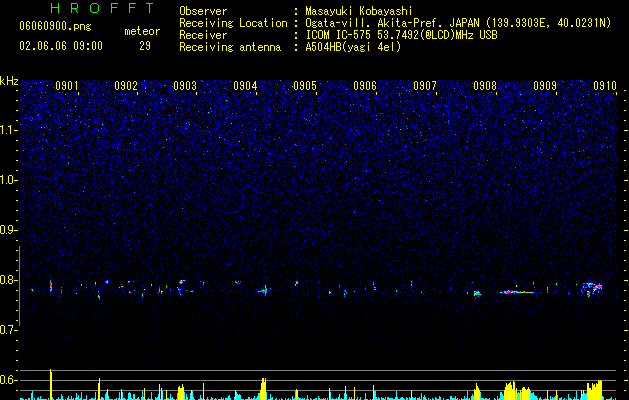
Task: Click the meteor count value 29
Action: [x=145, y=46]
